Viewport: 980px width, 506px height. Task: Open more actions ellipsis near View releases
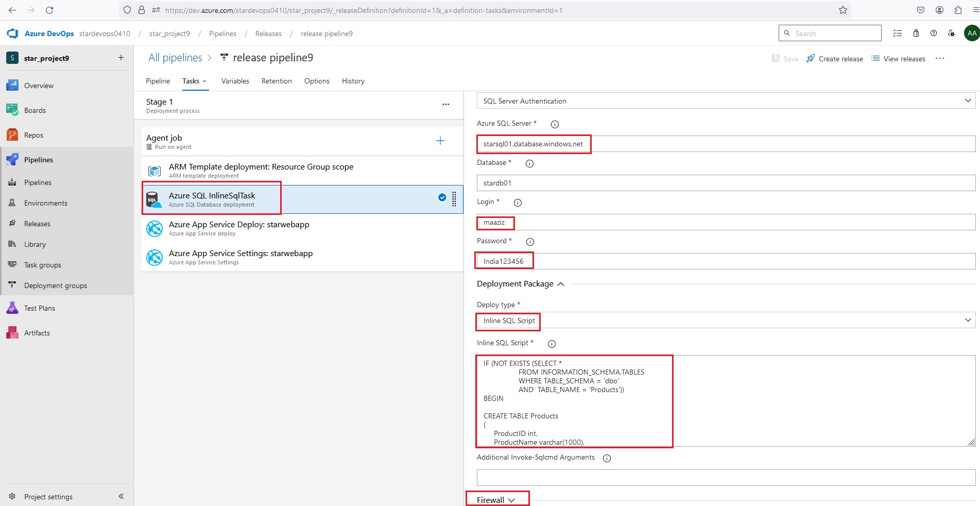click(x=940, y=58)
